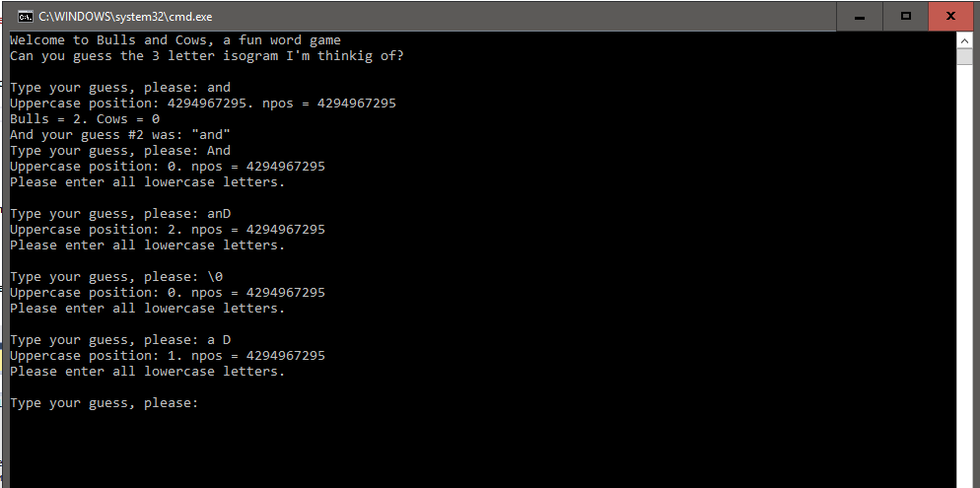This screenshot has height=488, width=980.
Task: Click the "And your guess #2 was" line
Action: [x=120, y=135]
